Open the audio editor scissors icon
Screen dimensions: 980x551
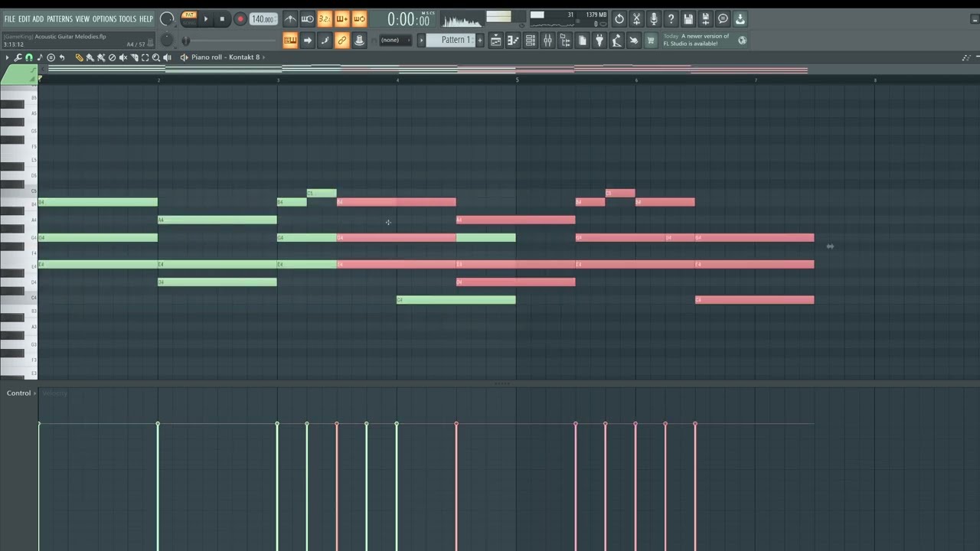click(x=636, y=19)
